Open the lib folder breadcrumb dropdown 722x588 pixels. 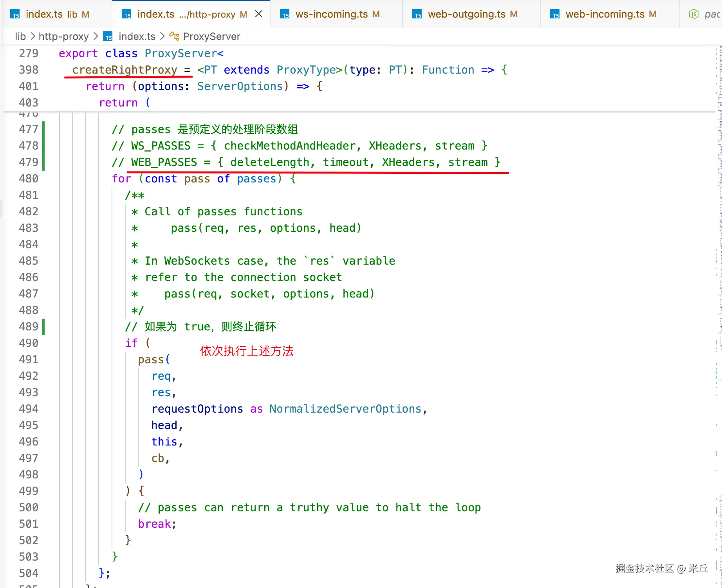[x=20, y=36]
